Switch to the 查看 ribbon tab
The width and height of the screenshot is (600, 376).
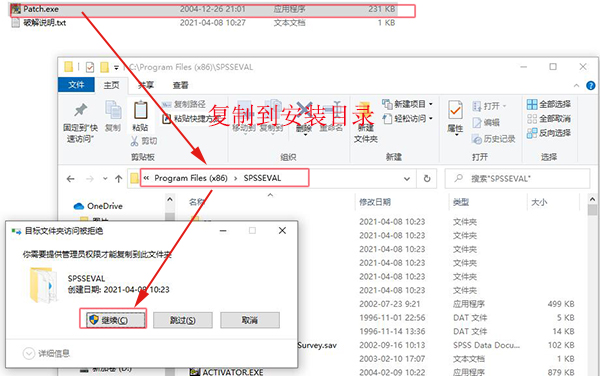[x=180, y=85]
